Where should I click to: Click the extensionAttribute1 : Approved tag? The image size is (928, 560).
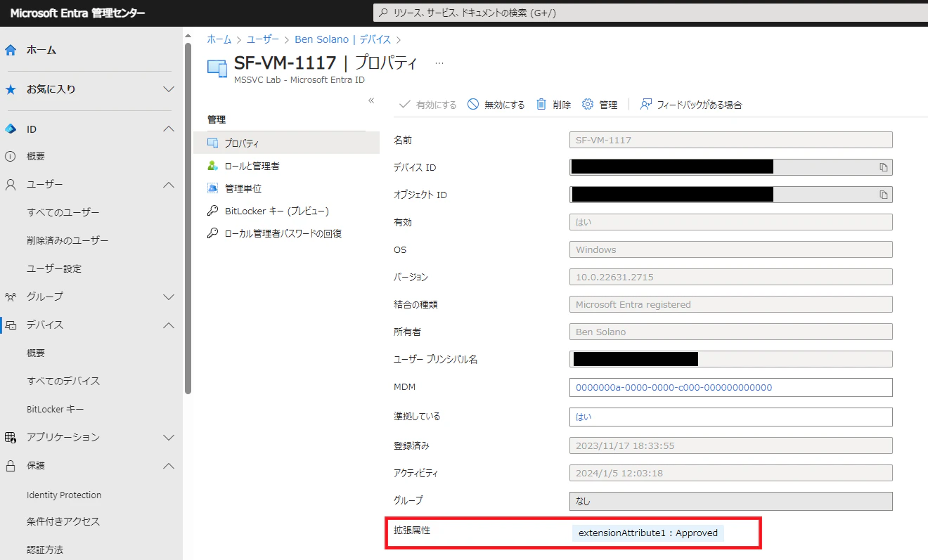648,533
